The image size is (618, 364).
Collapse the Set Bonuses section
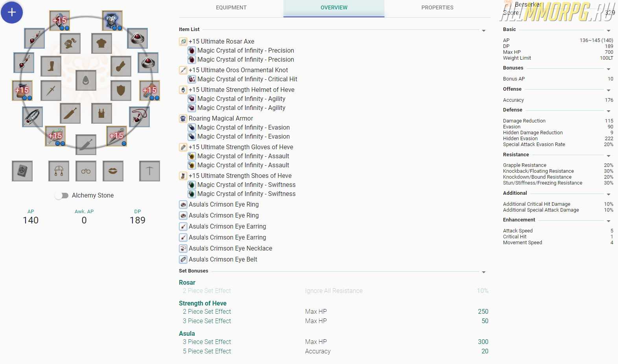click(484, 272)
